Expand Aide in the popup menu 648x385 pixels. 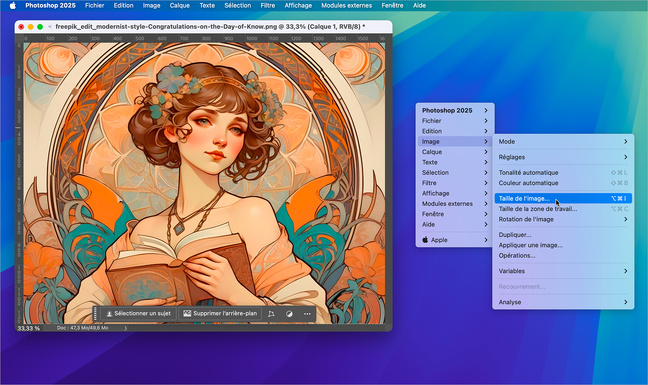(455, 224)
